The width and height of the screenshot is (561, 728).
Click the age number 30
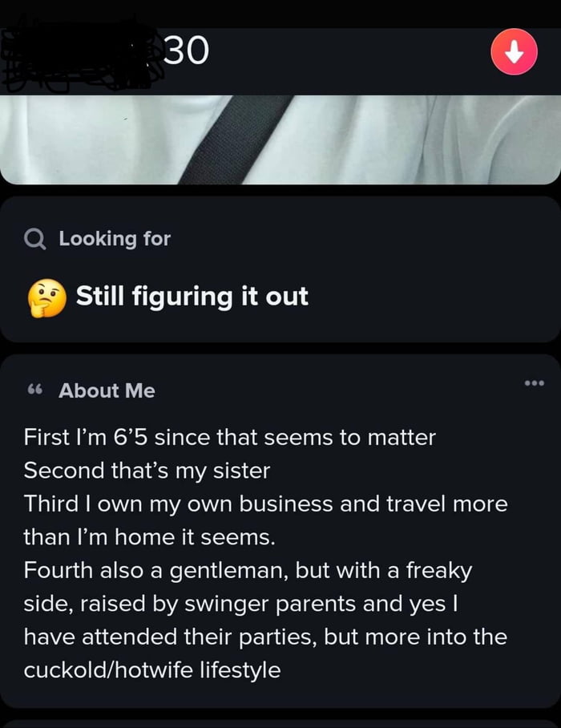pos(185,51)
